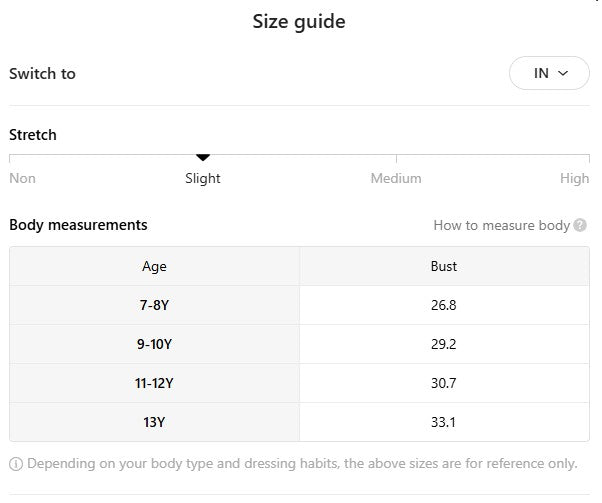Screen dimensions: 602x503
Task: Select the 9-10Y size row
Action: (x=154, y=344)
